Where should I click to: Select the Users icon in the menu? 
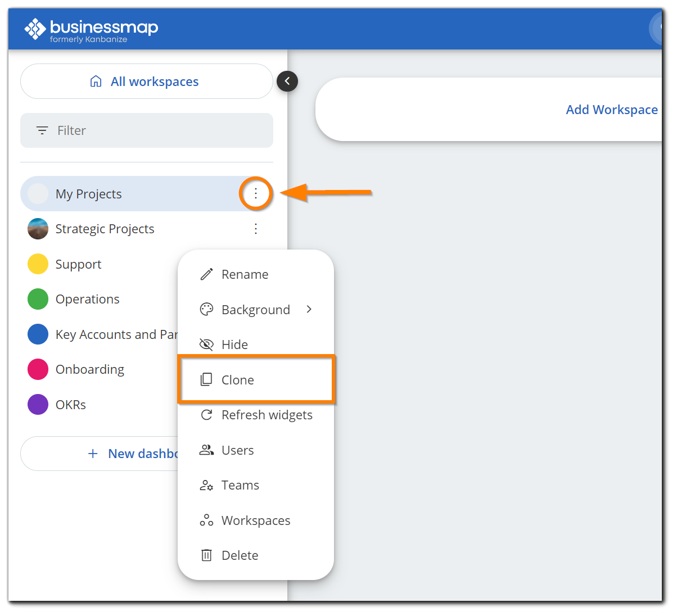[207, 450]
